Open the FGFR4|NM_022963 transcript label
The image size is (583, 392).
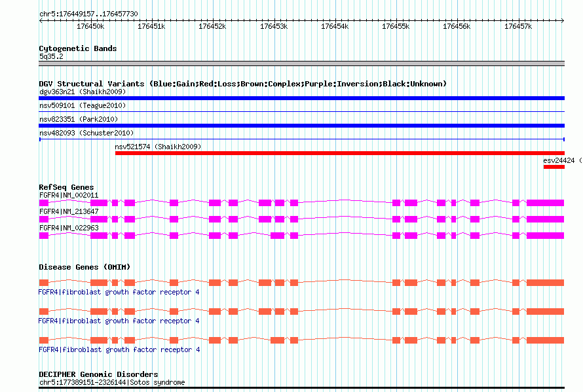tap(69, 228)
